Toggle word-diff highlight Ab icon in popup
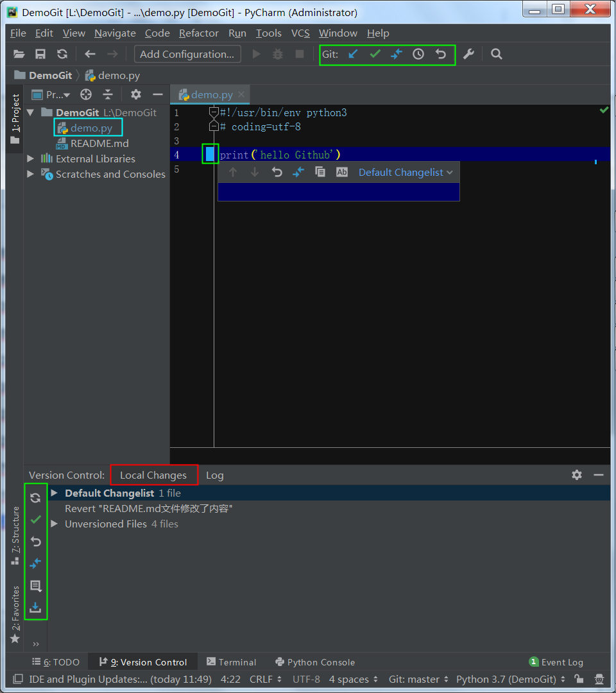Screen dimensions: 616x693 click(341, 173)
